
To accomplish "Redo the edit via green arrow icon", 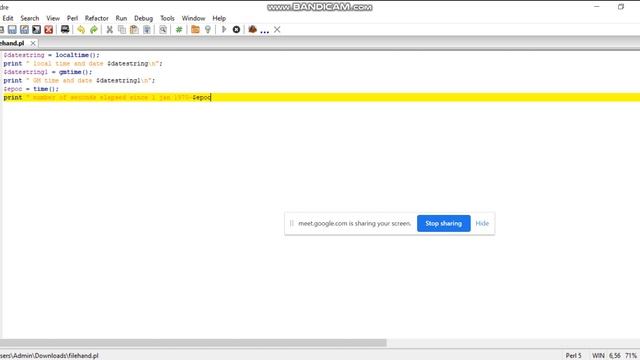I will [93, 29].
